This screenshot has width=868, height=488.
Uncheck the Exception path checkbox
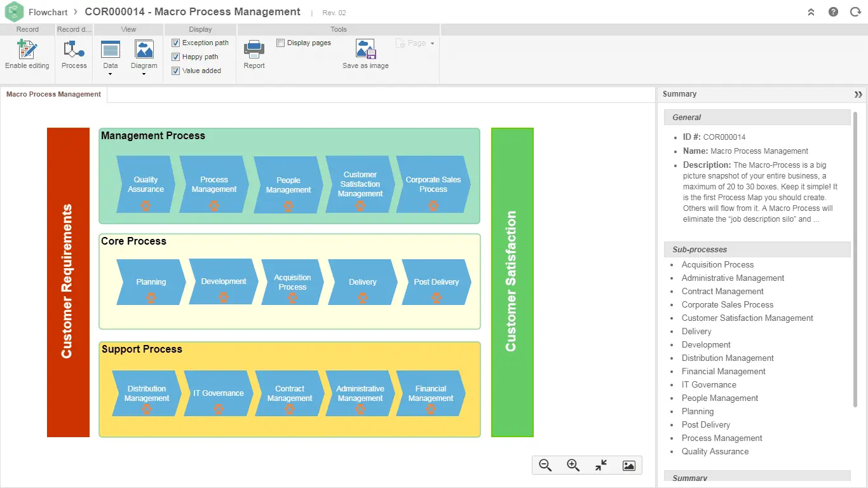176,43
